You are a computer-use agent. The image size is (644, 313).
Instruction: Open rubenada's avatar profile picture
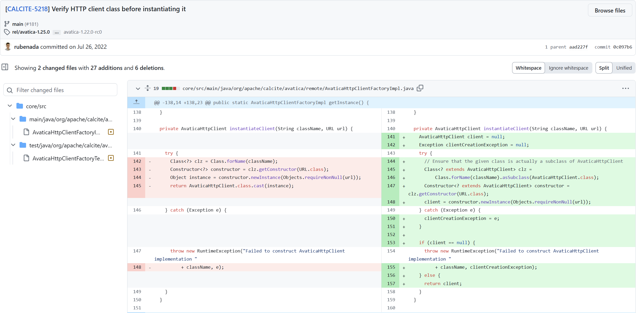coord(8,47)
